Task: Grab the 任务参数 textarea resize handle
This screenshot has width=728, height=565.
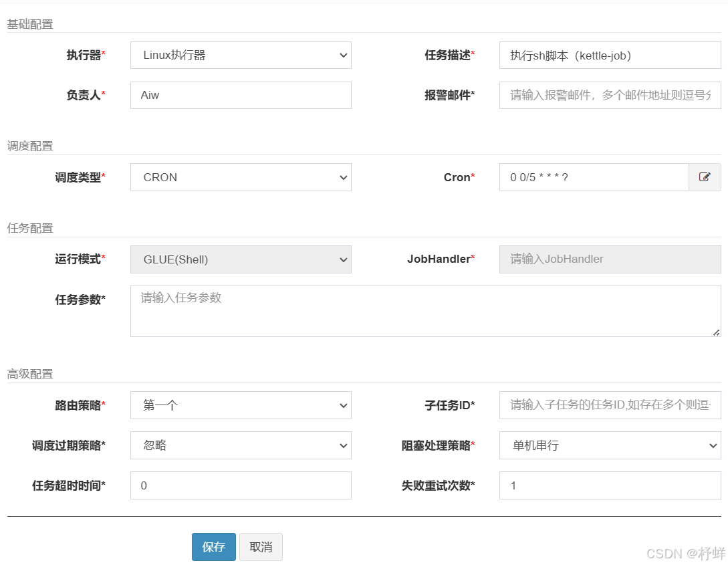Action: coord(717,332)
